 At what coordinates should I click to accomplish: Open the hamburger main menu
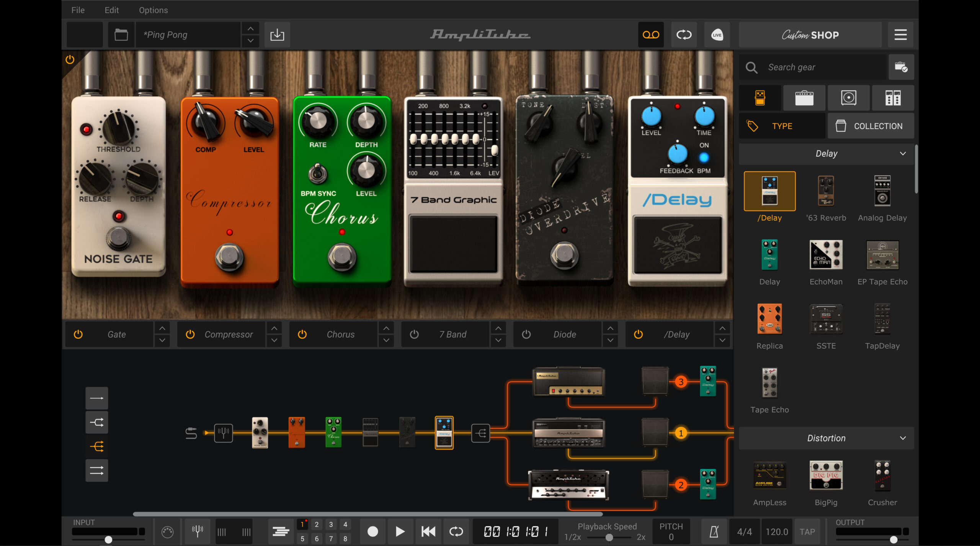tap(900, 35)
